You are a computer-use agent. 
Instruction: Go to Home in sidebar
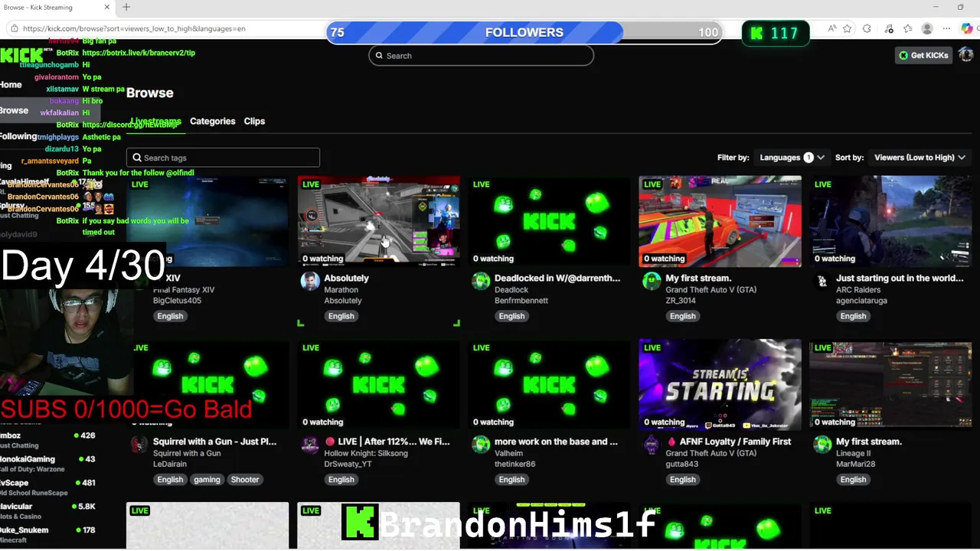(11, 85)
